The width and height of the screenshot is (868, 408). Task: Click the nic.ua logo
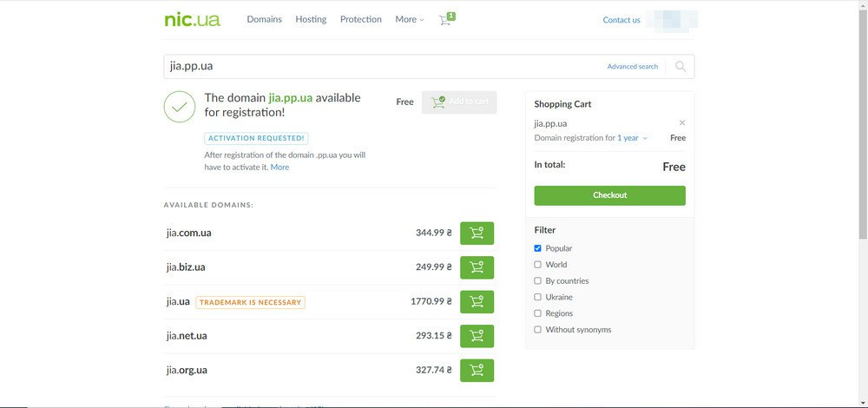pos(192,20)
